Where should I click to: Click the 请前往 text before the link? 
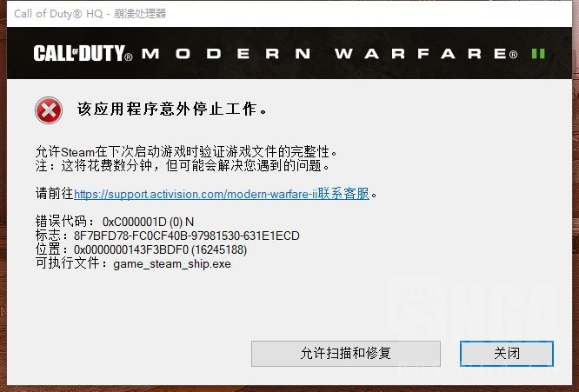point(54,194)
